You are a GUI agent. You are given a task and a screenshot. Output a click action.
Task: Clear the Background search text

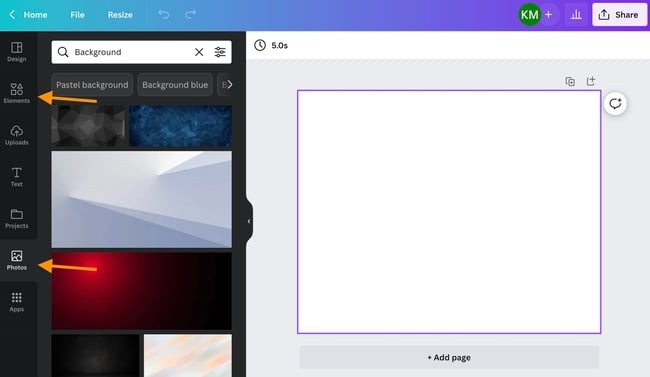click(x=199, y=52)
